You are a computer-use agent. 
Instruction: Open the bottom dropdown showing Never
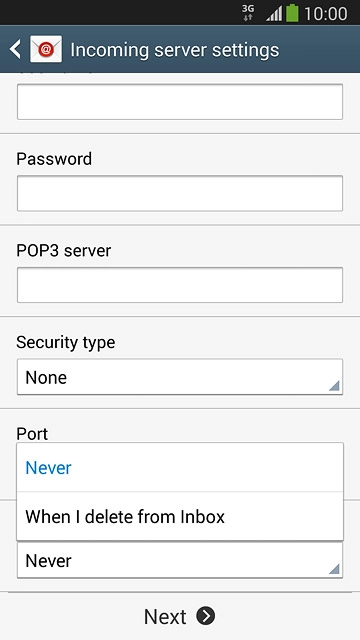pos(180,560)
